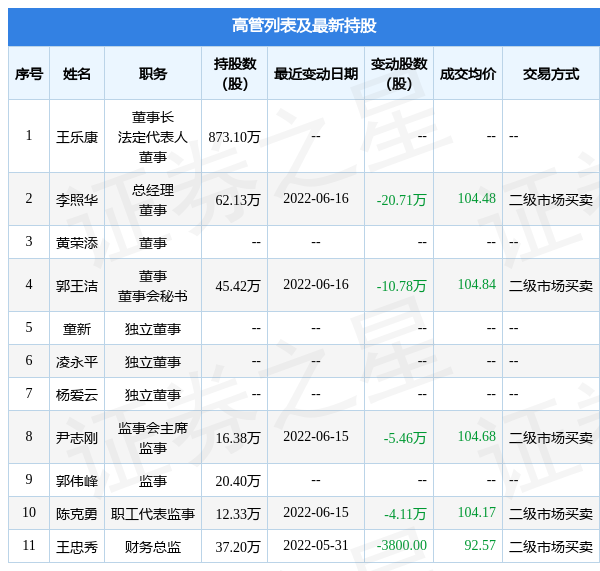Click average price 104.68
Screen dimensions: 600x571
[x=477, y=436]
